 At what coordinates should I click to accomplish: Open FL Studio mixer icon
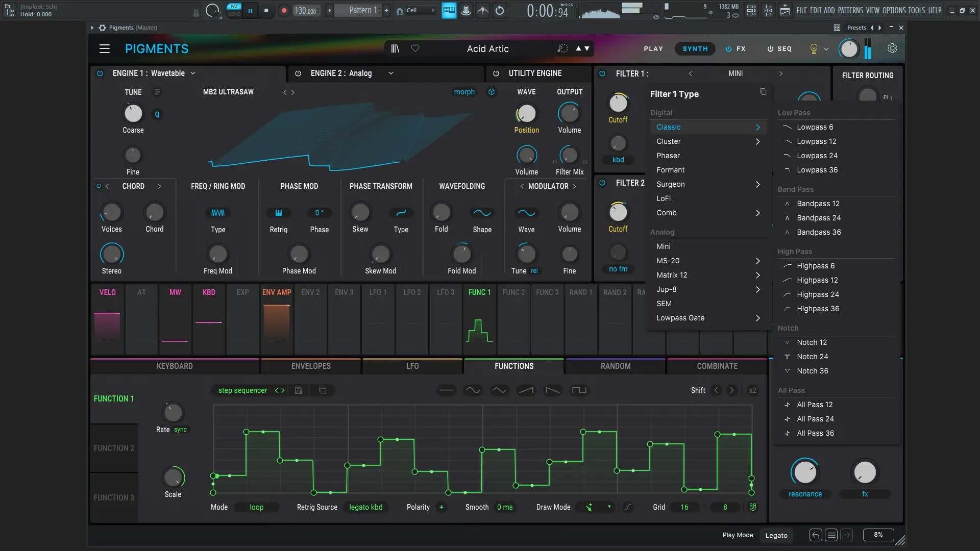pos(768,10)
